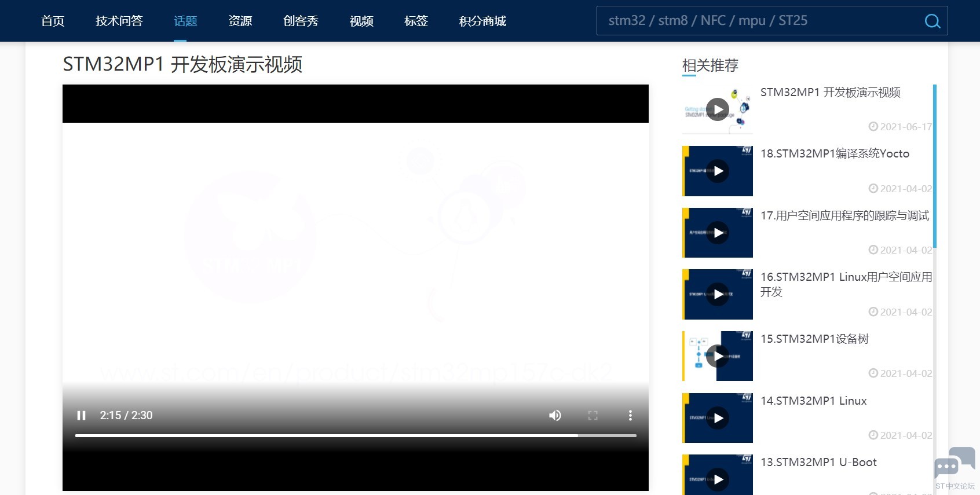
Task: Pause the video playback
Action: click(82, 415)
